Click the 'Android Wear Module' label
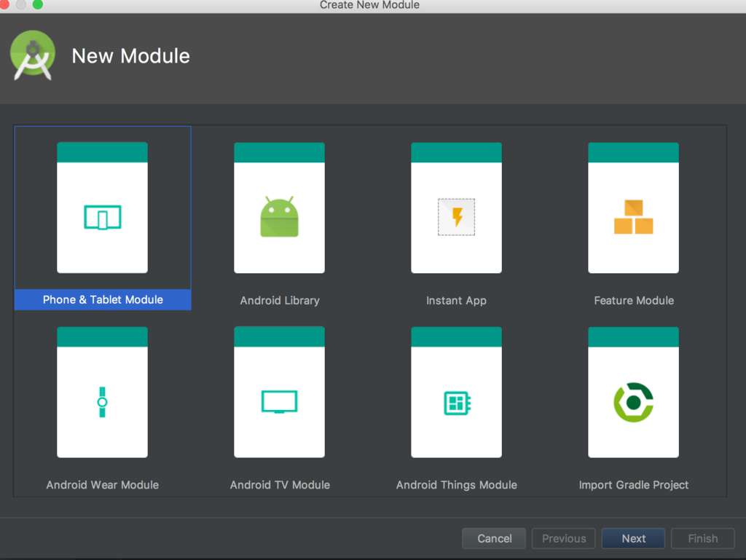This screenshot has width=746, height=560. [102, 485]
